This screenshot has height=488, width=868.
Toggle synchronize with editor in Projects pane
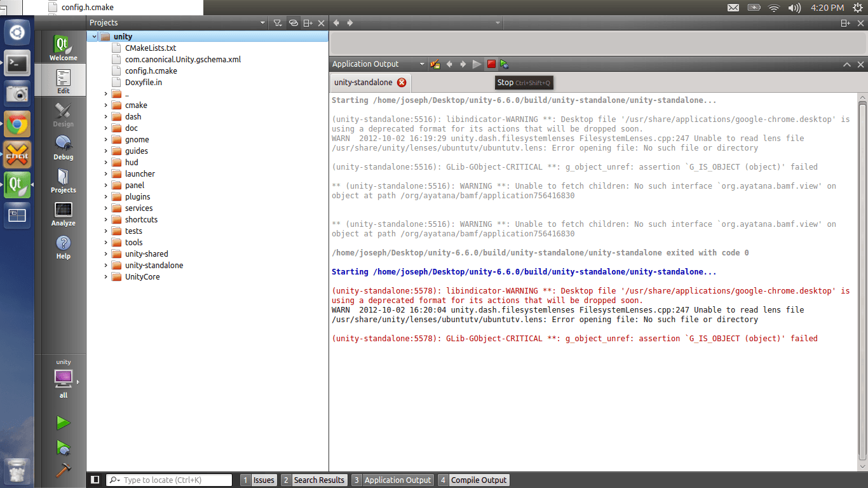tap(293, 23)
